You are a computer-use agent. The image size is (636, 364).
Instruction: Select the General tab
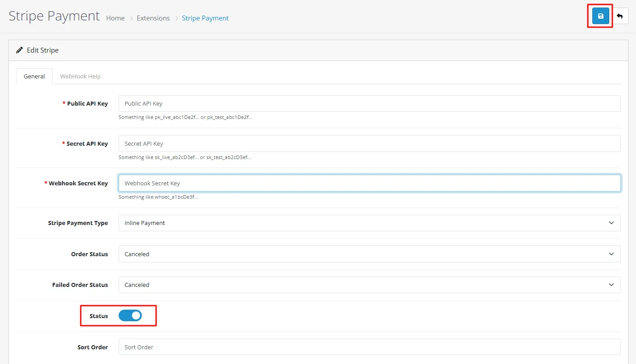pyautogui.click(x=34, y=76)
